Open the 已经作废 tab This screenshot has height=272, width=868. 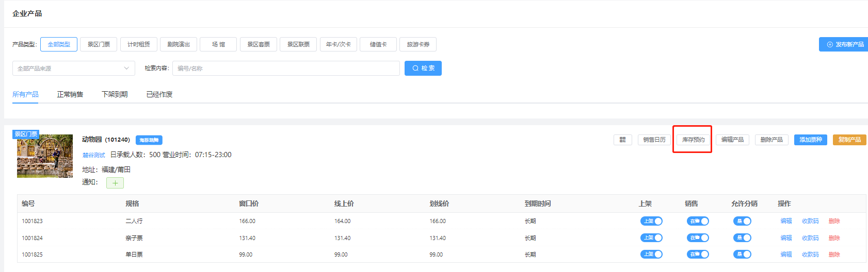pyautogui.click(x=159, y=94)
